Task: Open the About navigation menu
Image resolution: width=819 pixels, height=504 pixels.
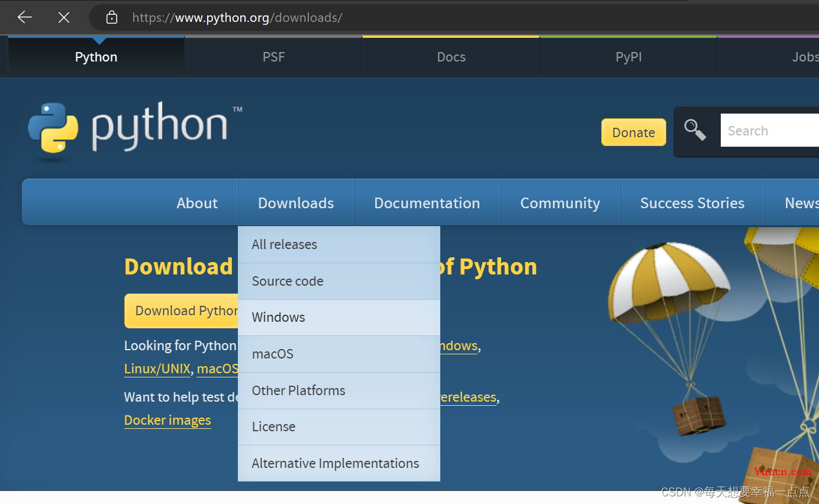Action: (197, 203)
